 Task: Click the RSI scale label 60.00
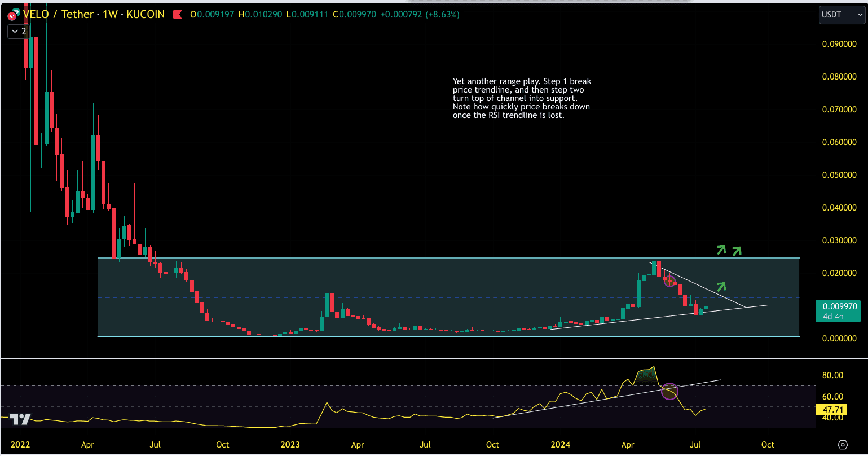[833, 397]
